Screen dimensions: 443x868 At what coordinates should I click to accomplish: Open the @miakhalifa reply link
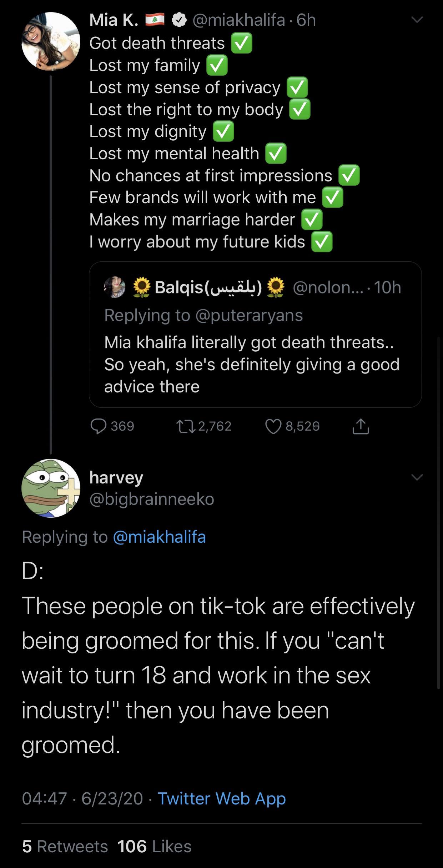pos(159,537)
